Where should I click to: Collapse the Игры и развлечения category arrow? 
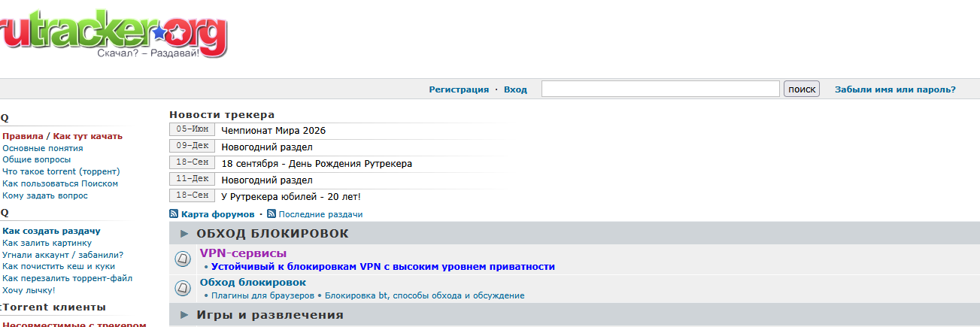(x=184, y=315)
